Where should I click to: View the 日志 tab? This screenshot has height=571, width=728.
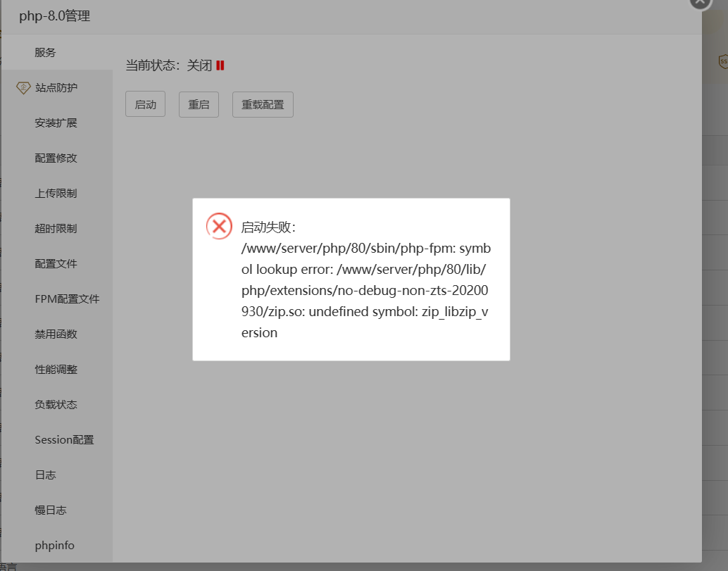pyautogui.click(x=56, y=475)
